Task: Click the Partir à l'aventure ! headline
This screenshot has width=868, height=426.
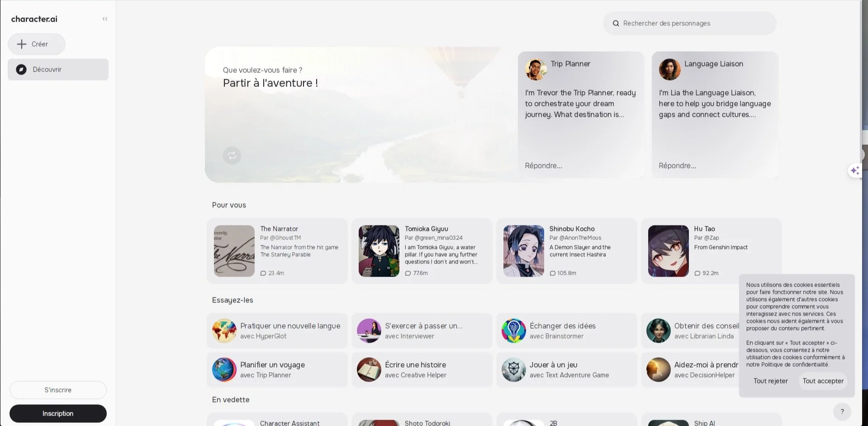Action: (270, 83)
